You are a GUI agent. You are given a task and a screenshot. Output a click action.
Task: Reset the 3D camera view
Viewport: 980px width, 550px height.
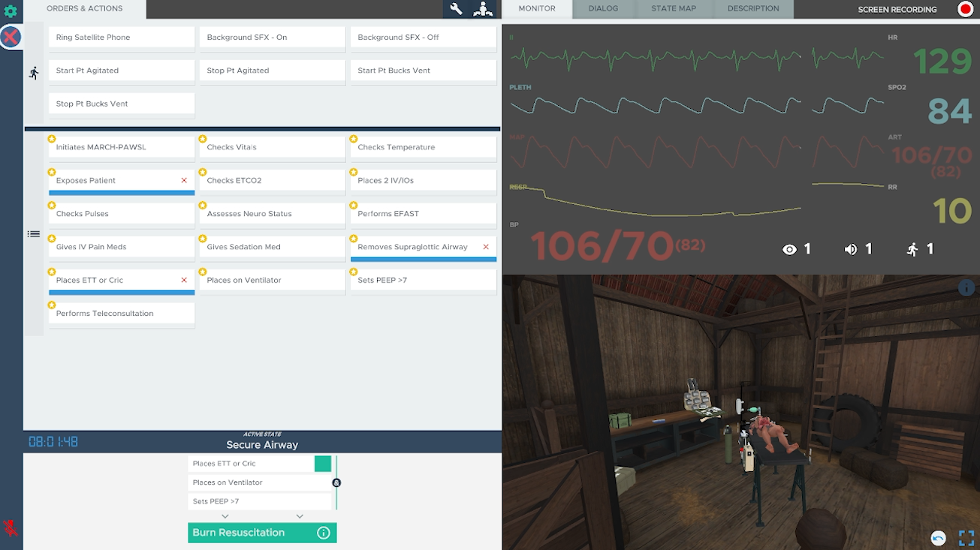(938, 538)
